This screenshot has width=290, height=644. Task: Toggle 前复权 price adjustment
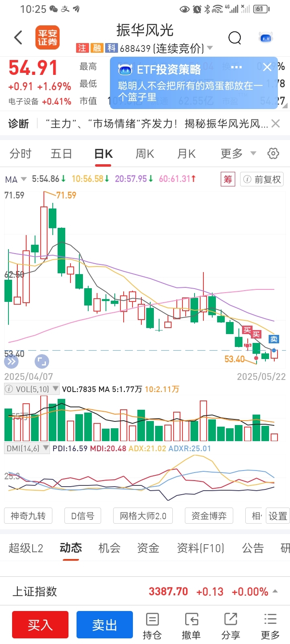(262, 179)
